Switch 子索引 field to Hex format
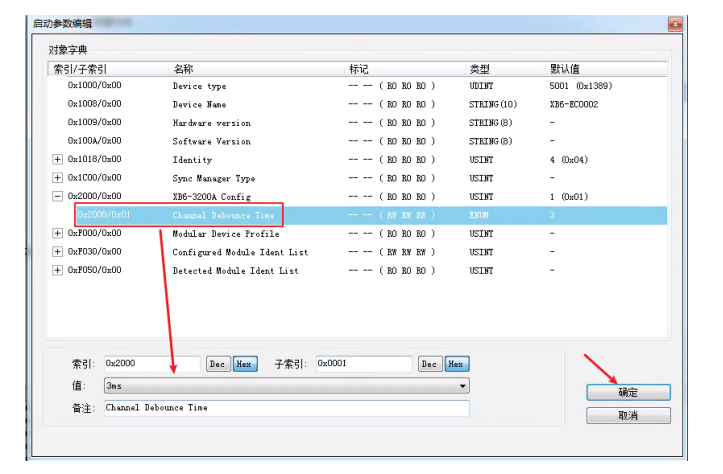Viewport: 723px width, 474px height. (x=456, y=364)
